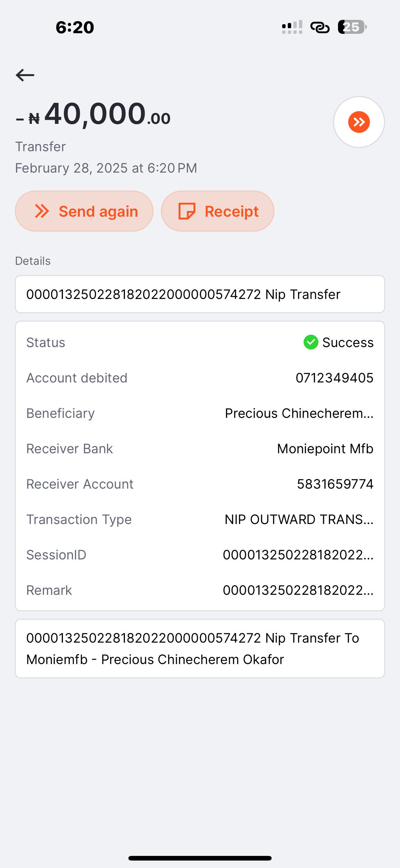Tap the debited account number 0712349405
This screenshot has height=868, width=400.
[334, 378]
